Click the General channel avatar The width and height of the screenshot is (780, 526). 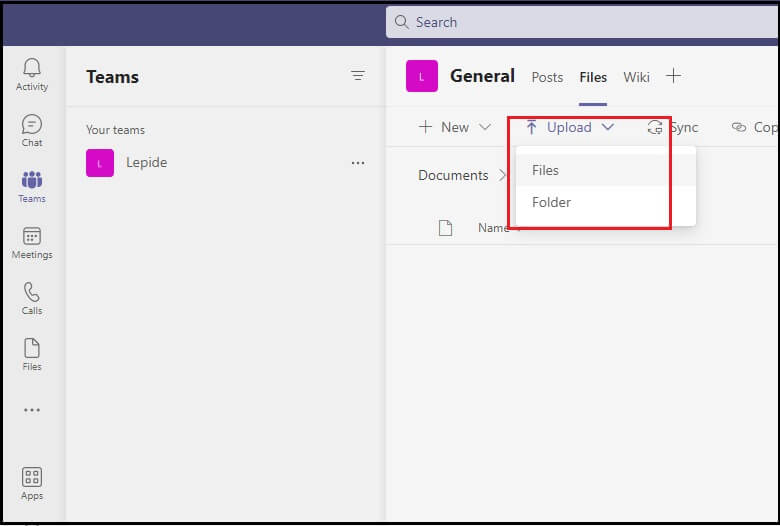click(x=422, y=76)
